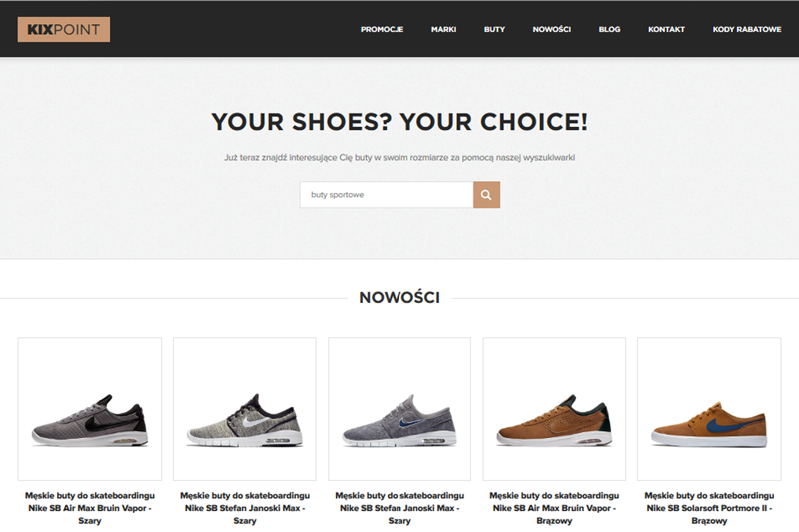Image resolution: width=799 pixels, height=532 pixels.
Task: Open the Solarsoft Portmore II shoe image
Action: 709,409
